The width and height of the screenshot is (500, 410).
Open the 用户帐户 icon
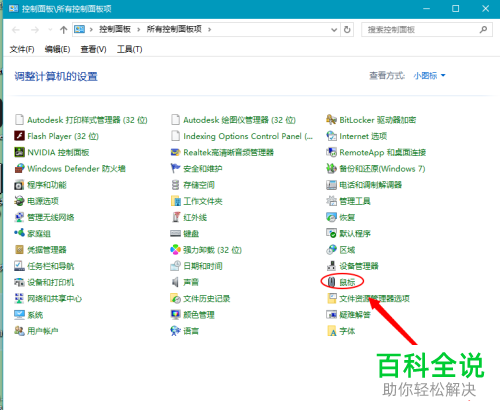(19, 331)
